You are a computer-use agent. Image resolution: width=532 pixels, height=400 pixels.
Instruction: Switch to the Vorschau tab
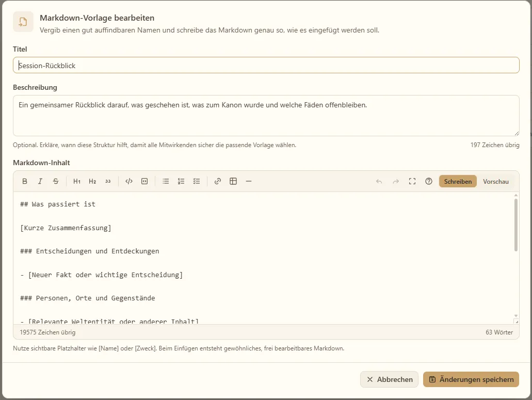496,181
